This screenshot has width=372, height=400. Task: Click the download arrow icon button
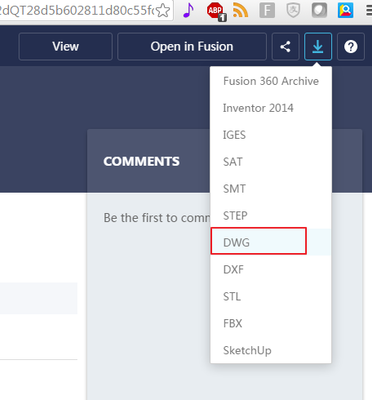click(x=318, y=47)
